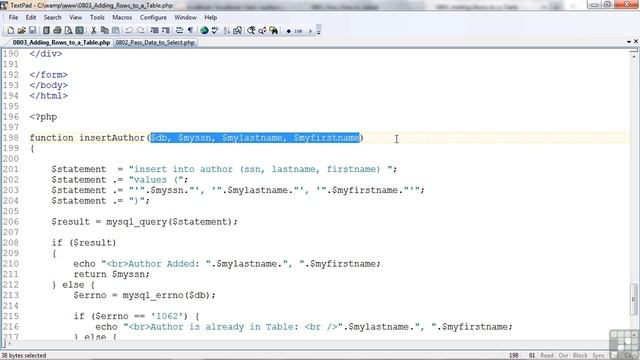The image size is (640, 360).
Task: Print the document with the printer icon
Action: point(57,31)
